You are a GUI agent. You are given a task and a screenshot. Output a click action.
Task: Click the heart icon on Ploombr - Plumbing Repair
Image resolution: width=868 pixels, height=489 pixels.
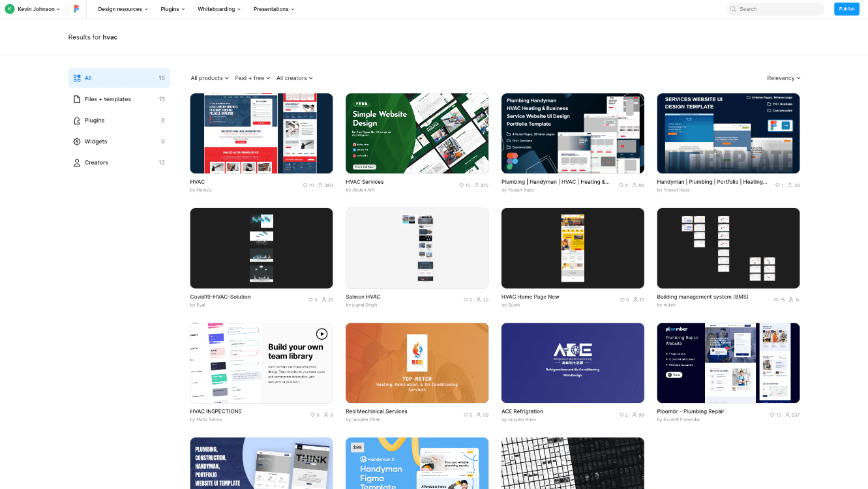[x=773, y=415]
